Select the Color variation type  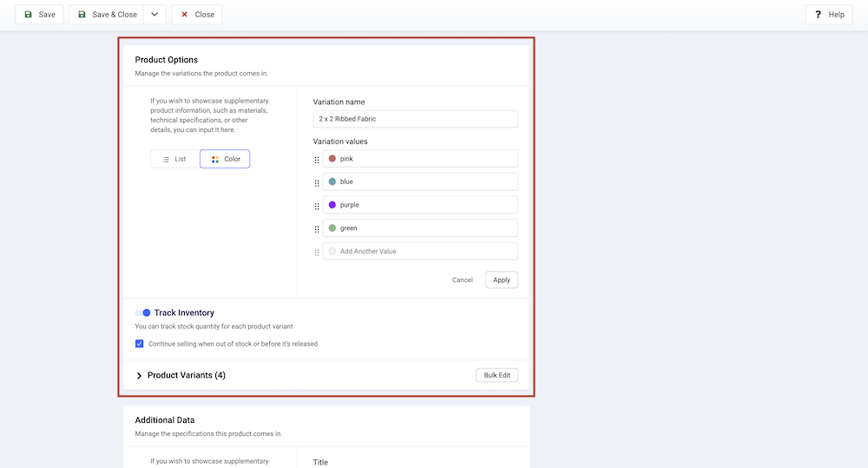coord(225,159)
